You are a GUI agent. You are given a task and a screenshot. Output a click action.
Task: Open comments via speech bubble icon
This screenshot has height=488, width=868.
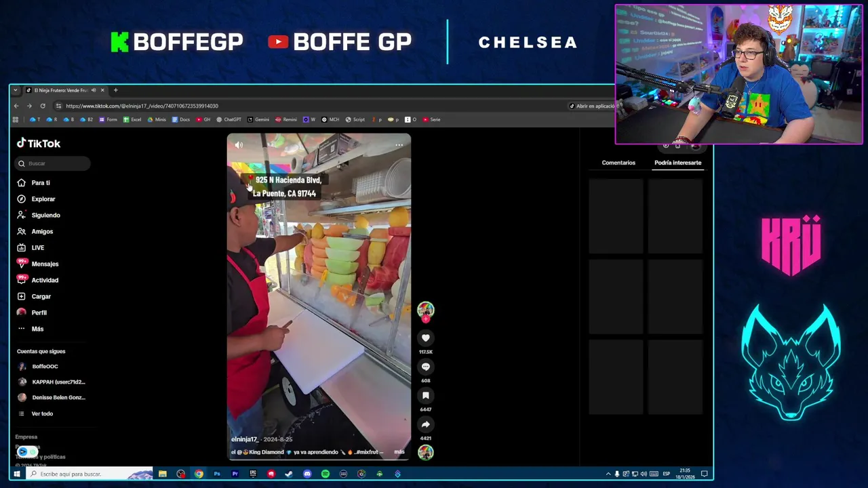click(x=425, y=367)
